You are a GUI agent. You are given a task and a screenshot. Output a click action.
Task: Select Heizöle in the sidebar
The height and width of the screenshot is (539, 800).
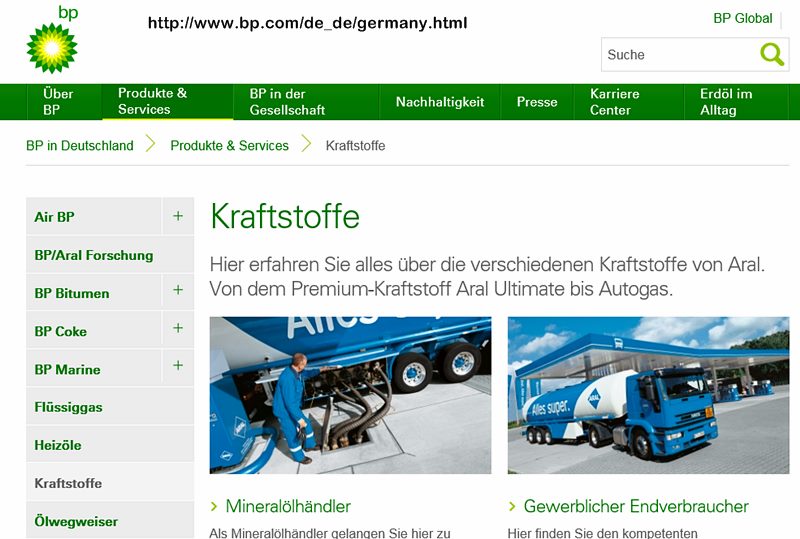[58, 445]
